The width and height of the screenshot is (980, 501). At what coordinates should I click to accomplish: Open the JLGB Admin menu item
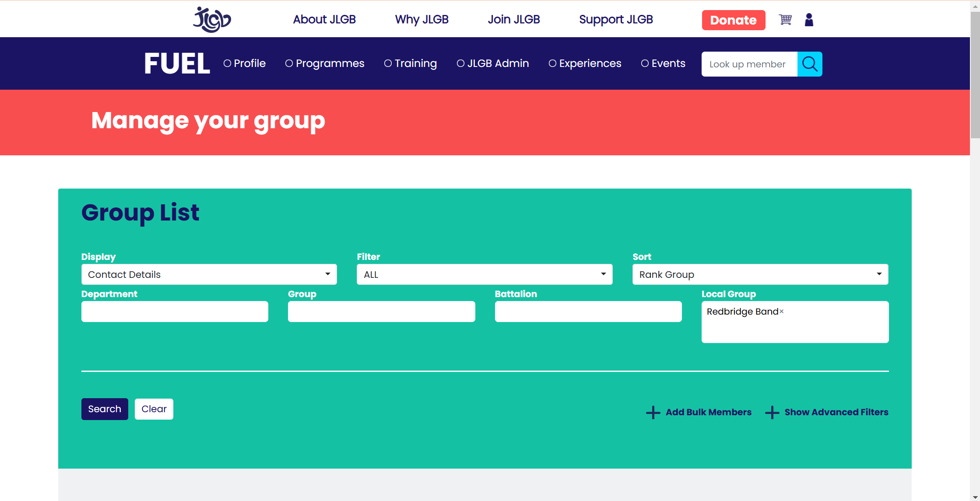[x=493, y=63]
